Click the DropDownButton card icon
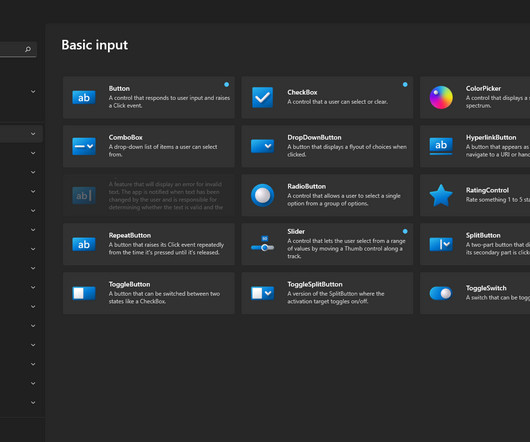Screen dimensions: 530x442 click(x=262, y=146)
